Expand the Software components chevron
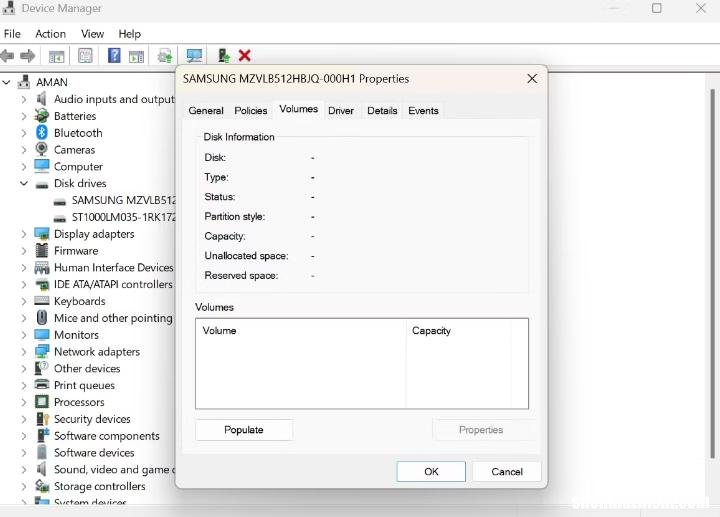Screen dimensions: 720x517 pyautogui.click(x=24, y=436)
